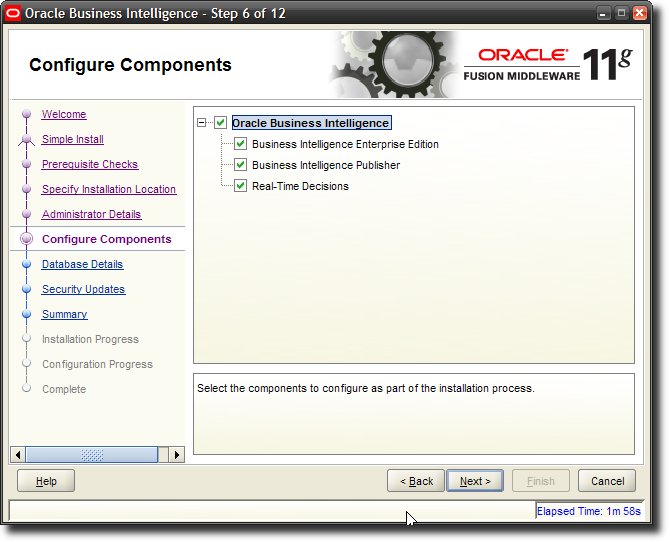The height and width of the screenshot is (542, 670).
Task: Click the Configuration Progress bullet icon
Action: [x=26, y=363]
